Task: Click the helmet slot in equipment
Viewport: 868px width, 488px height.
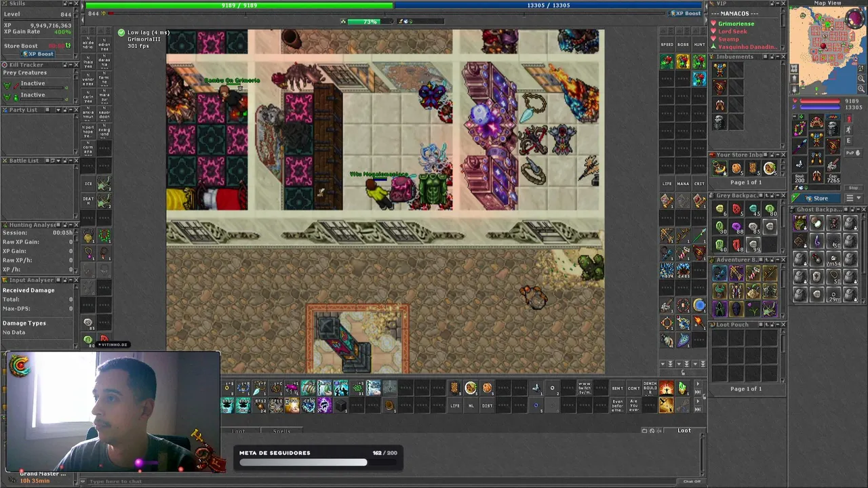Action: coord(816,123)
